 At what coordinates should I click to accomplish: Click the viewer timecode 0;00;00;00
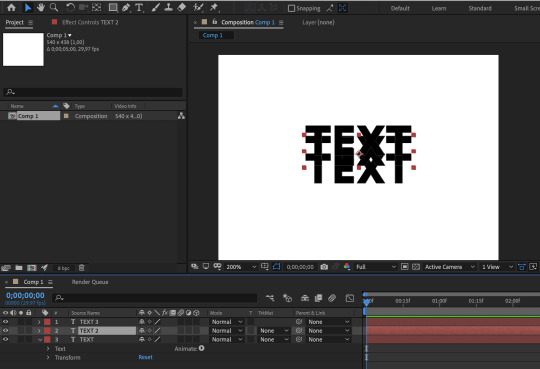(300, 267)
